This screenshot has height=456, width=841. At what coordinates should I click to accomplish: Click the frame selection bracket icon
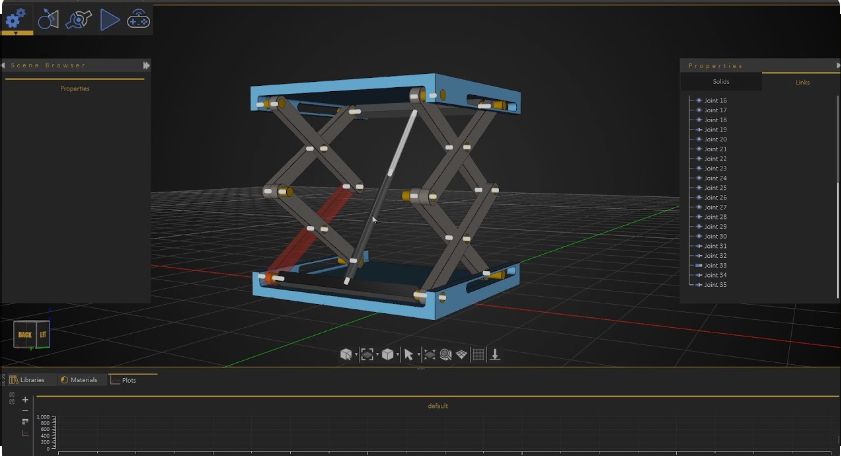367,354
